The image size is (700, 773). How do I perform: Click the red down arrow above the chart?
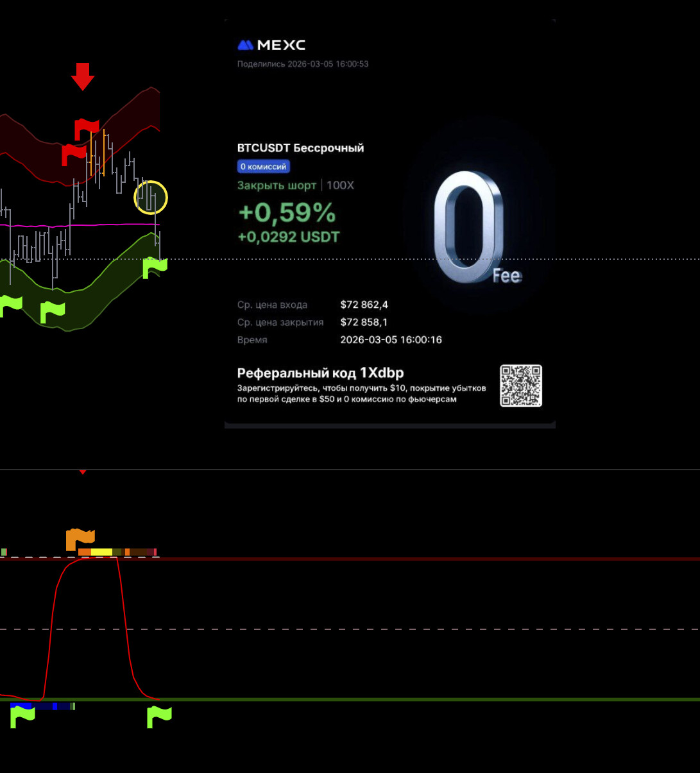[83, 76]
